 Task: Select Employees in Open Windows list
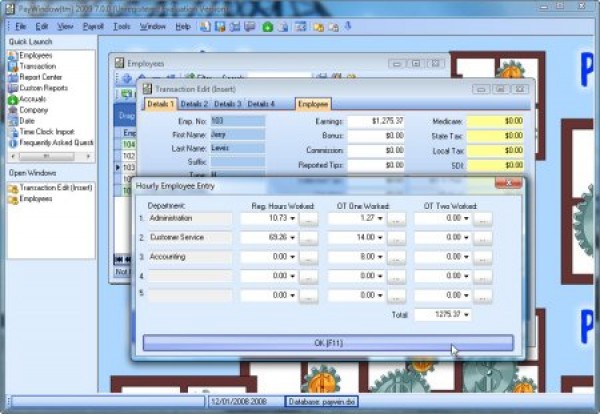(30, 199)
